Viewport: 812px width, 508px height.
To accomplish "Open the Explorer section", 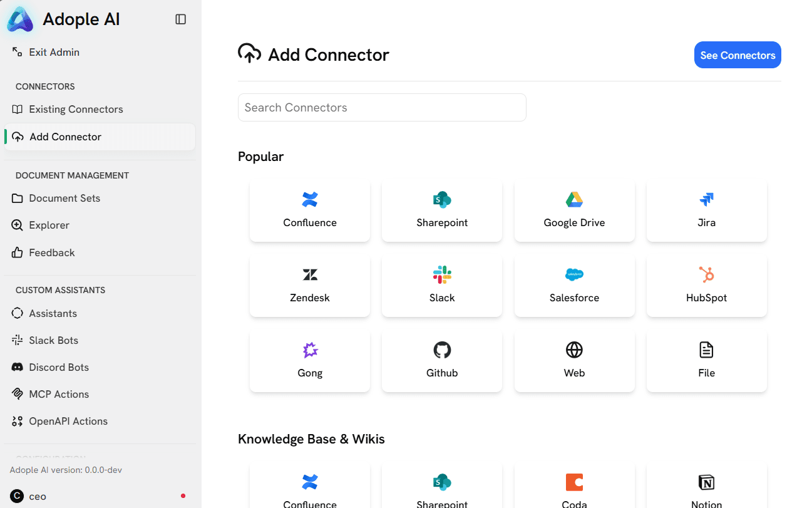I will (x=100, y=225).
